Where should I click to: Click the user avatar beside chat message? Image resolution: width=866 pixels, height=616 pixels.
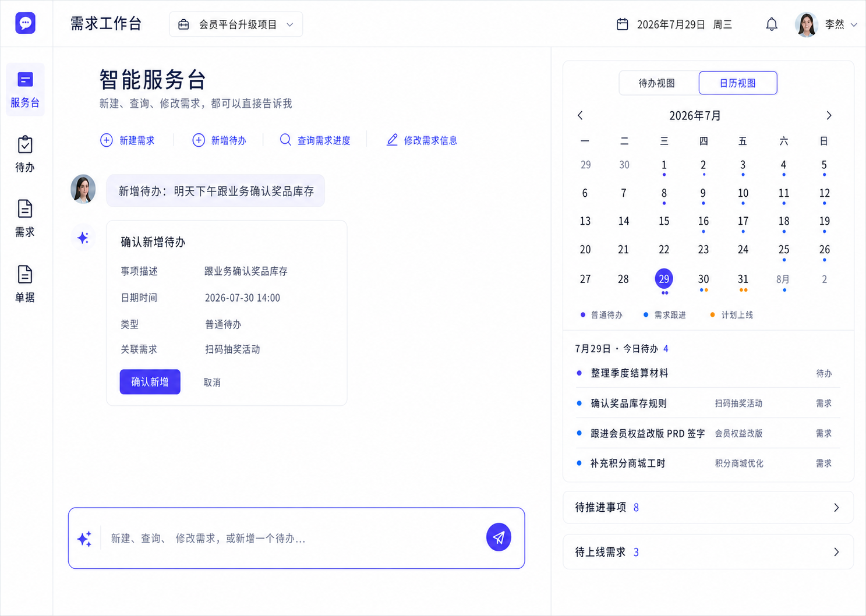pos(83,189)
